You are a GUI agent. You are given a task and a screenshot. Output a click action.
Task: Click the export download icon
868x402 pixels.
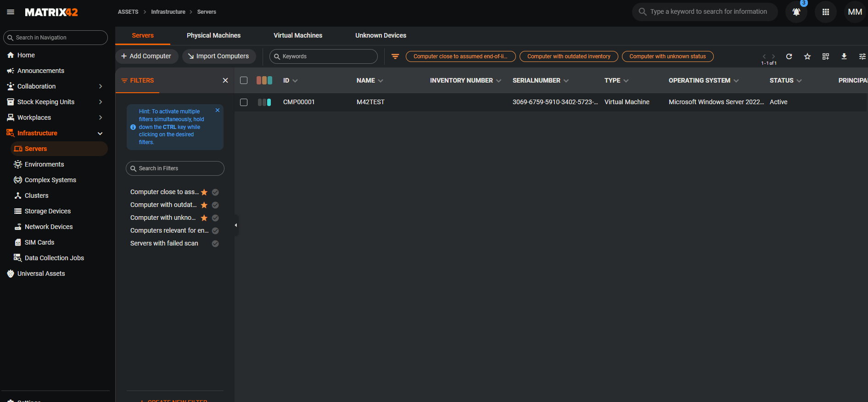[844, 56]
